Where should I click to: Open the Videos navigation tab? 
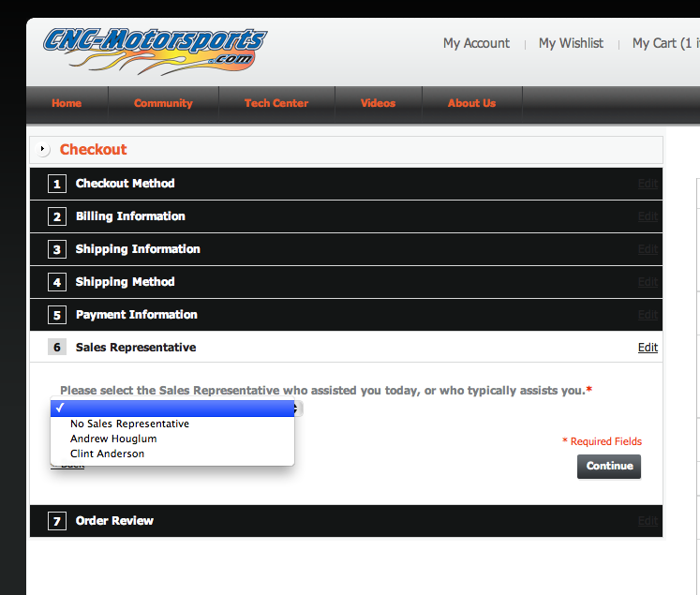378,103
